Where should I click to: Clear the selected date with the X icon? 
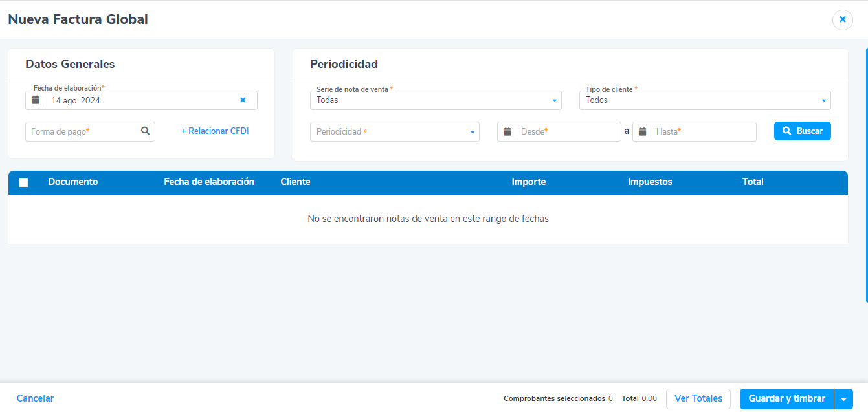[x=243, y=100]
